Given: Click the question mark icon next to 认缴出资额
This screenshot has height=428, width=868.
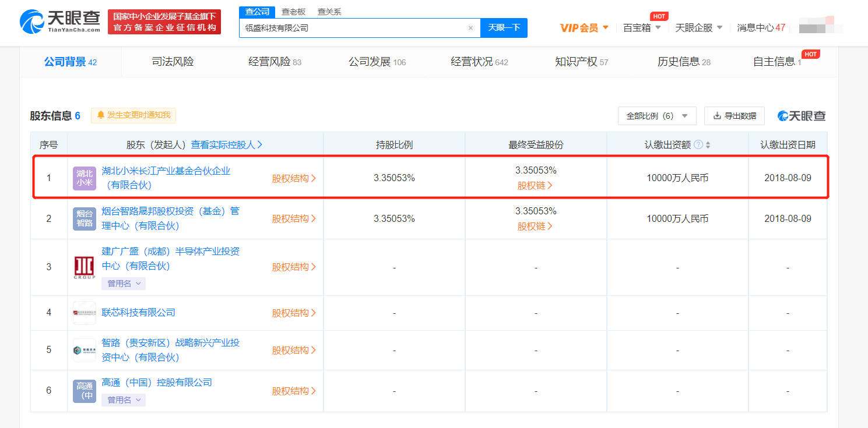Looking at the screenshot, I should 698,144.
